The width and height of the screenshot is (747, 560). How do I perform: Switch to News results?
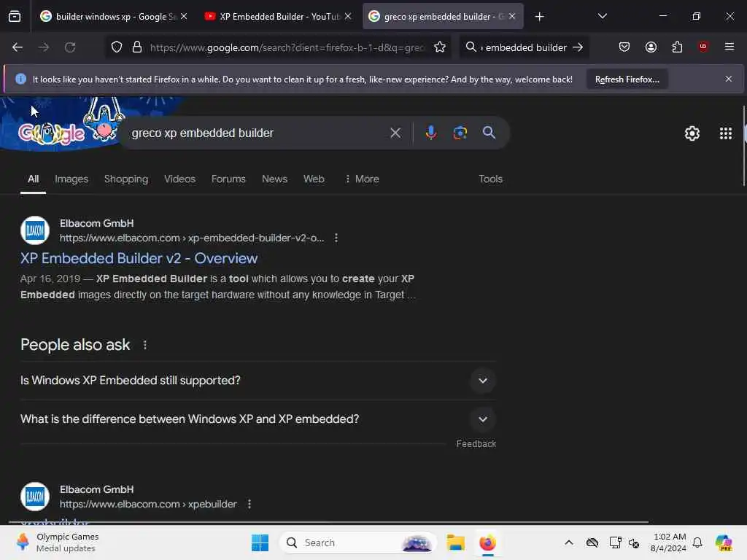coord(274,179)
